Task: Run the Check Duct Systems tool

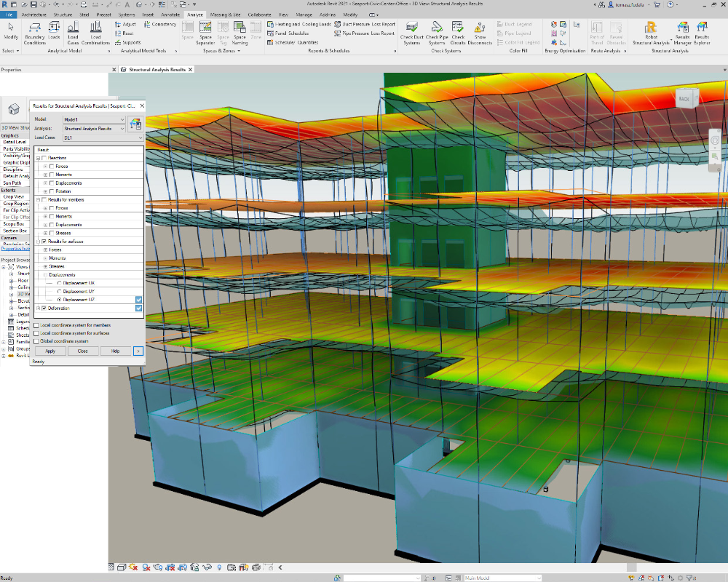Action: (x=411, y=33)
